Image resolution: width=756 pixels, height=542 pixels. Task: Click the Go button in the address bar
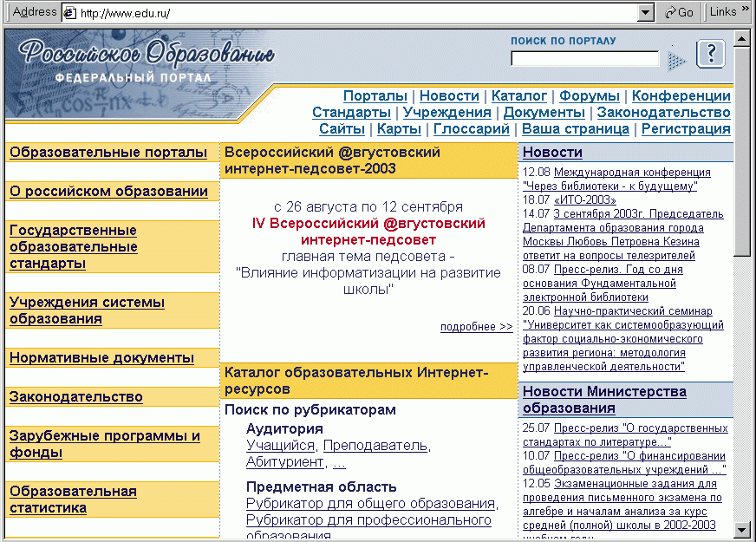(679, 12)
